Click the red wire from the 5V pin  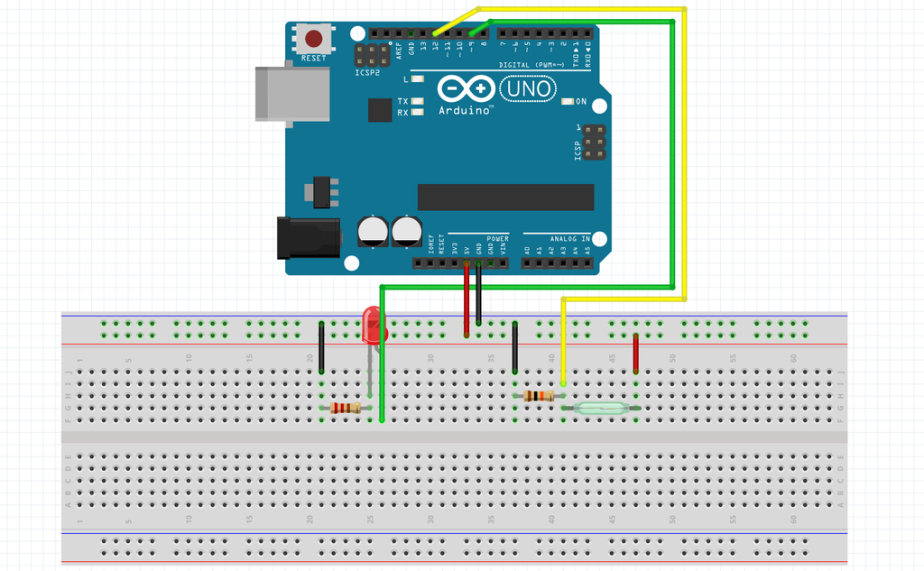tap(467, 299)
